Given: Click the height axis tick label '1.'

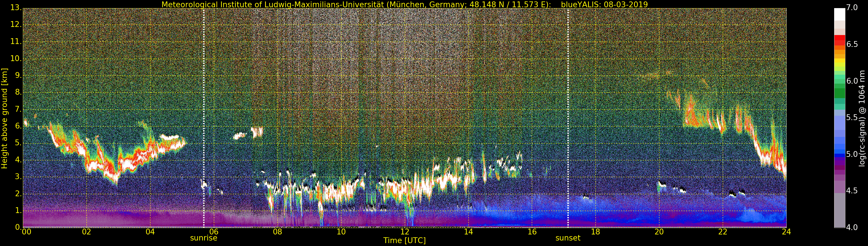Looking at the screenshot, I should 18,210.
